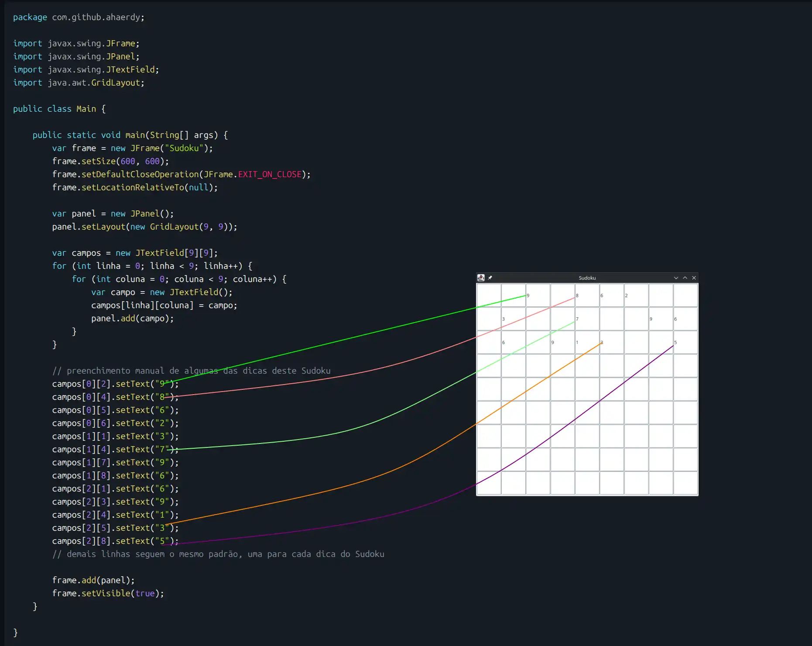Focus the third-row cell containing 9
The width and height of the screenshot is (812, 646).
click(563, 342)
